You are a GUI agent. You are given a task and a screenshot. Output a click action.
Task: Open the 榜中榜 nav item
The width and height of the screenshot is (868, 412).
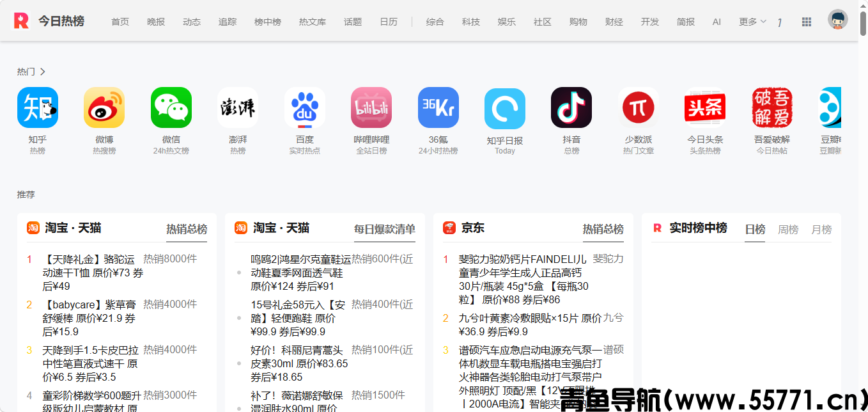pos(268,22)
